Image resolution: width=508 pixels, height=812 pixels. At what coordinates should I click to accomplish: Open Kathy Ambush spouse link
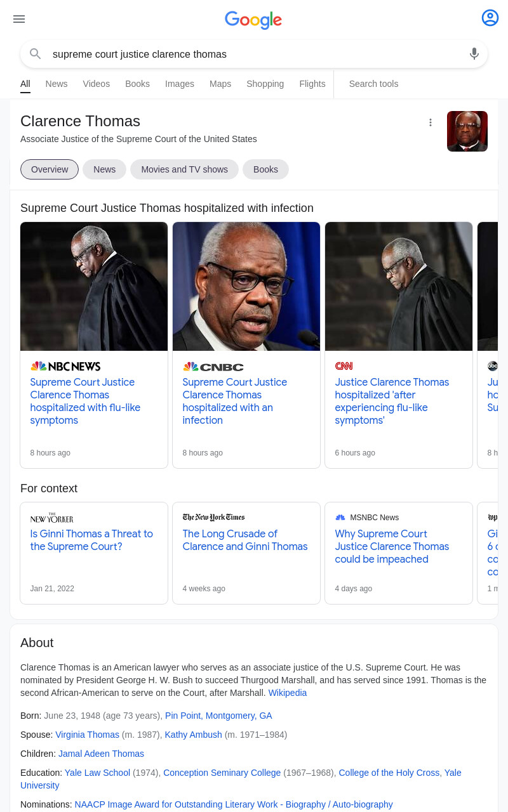(x=193, y=735)
